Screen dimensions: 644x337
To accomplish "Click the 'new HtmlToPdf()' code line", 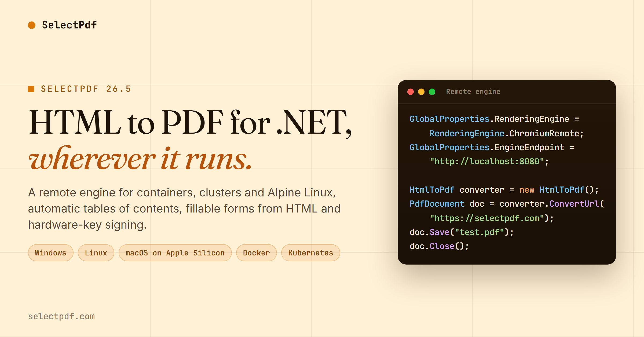I will point(504,190).
